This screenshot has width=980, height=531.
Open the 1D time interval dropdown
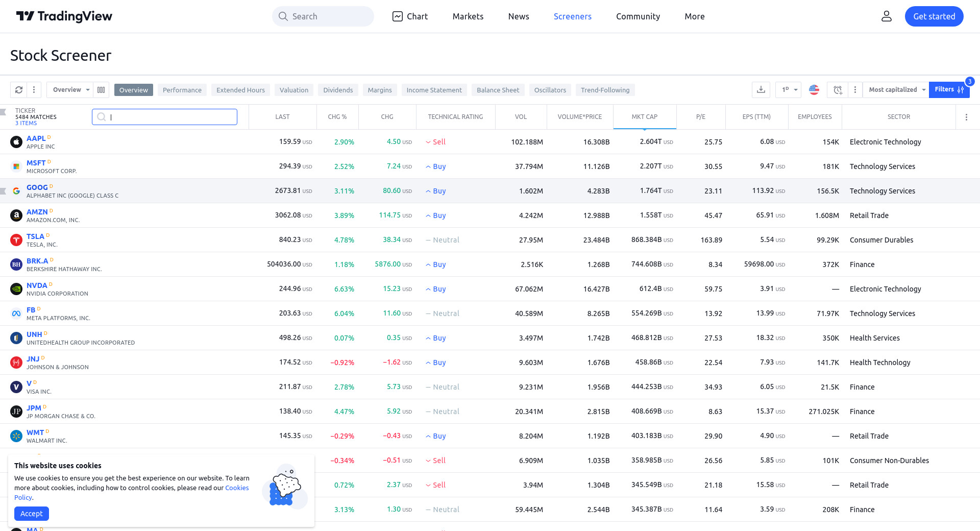pyautogui.click(x=789, y=90)
